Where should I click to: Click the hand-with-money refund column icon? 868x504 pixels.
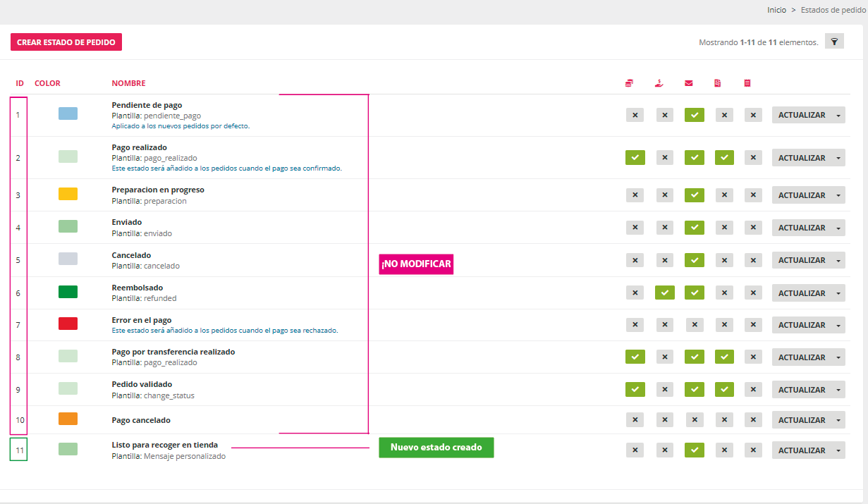tap(659, 83)
